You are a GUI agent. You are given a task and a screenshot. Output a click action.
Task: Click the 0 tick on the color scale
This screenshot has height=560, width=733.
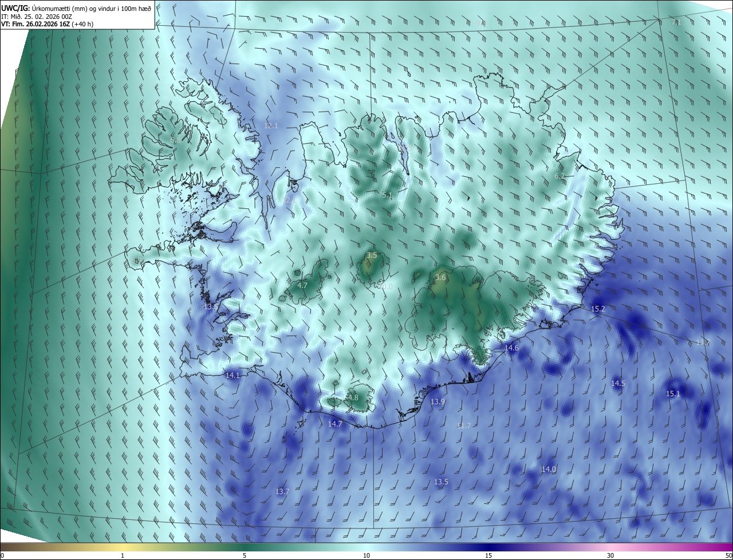coord(2,555)
